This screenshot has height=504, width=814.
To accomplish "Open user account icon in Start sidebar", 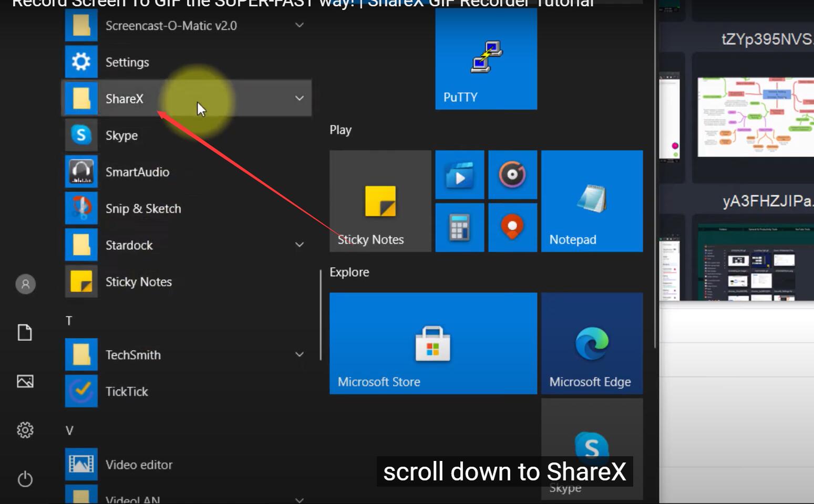I will (25, 284).
